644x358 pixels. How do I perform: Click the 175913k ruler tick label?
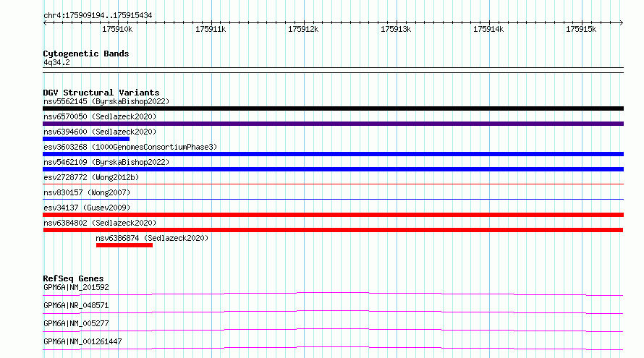pos(396,29)
